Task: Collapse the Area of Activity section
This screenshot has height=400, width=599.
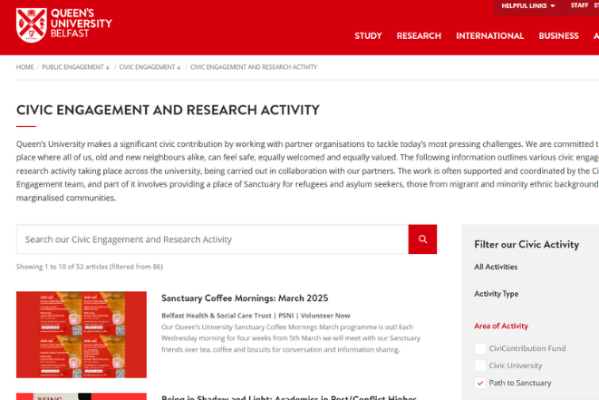Action: point(501,326)
